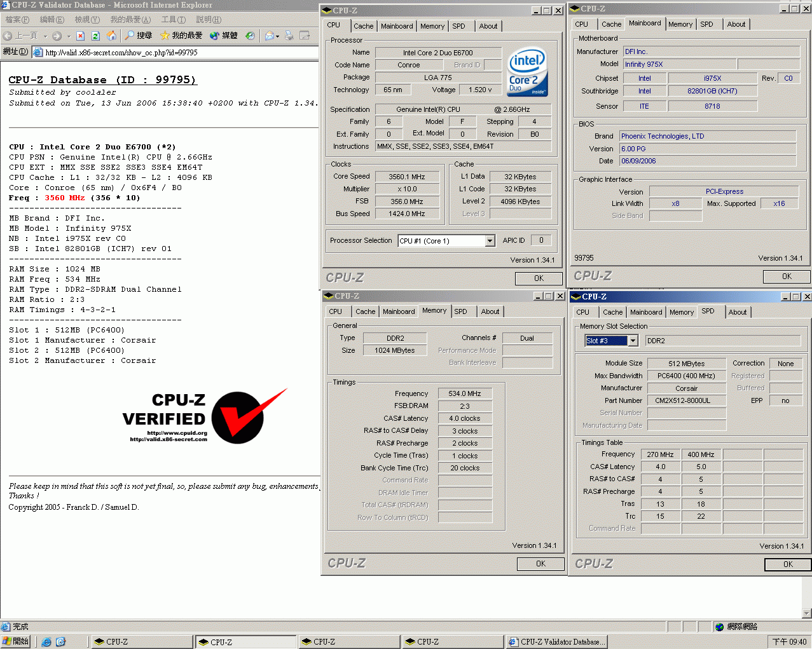Screen dimensions: 812x649
Task: Open the Search pane with the magnifier icon
Action: (130, 36)
